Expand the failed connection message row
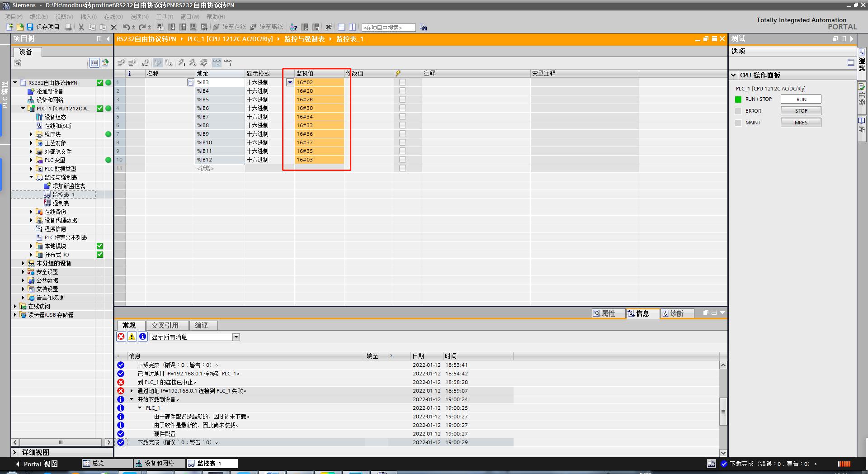The image size is (868, 474). click(132, 391)
